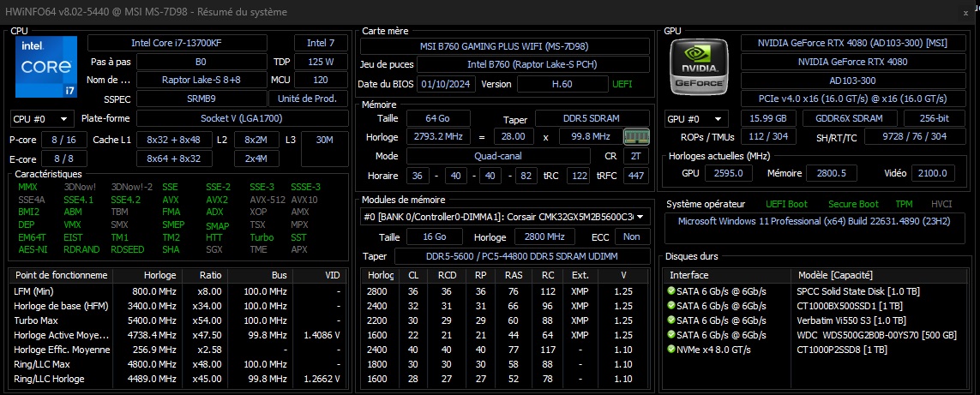Select the 2800 MHz XMP timing row
Image resolution: width=980 pixels, height=395 pixels.
pos(505,291)
